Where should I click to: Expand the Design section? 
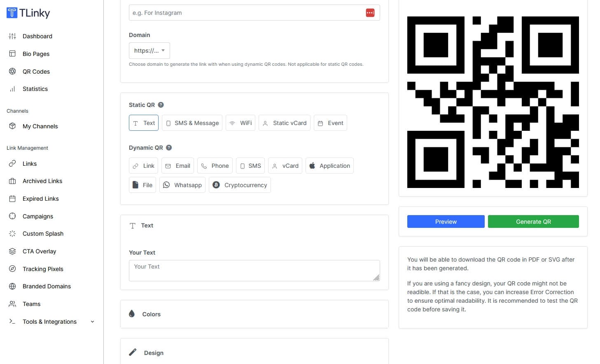click(254, 352)
